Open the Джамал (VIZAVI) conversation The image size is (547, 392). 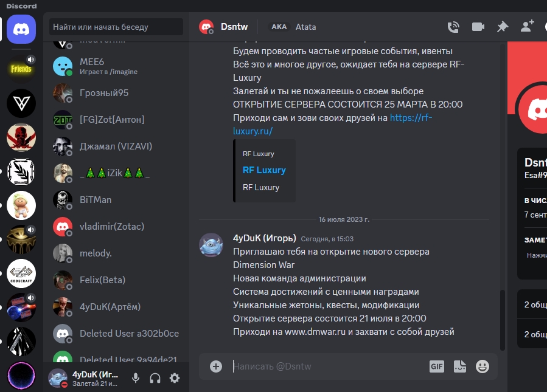[x=116, y=146]
